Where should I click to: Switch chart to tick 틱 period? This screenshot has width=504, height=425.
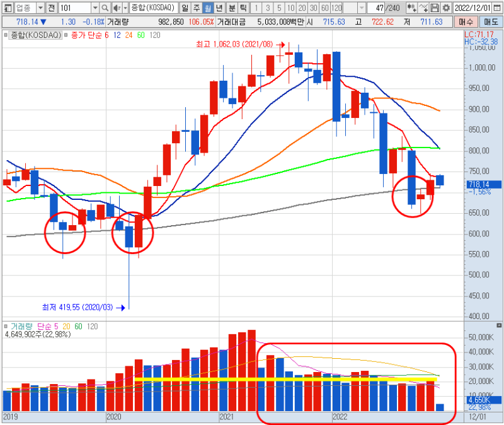243,8
